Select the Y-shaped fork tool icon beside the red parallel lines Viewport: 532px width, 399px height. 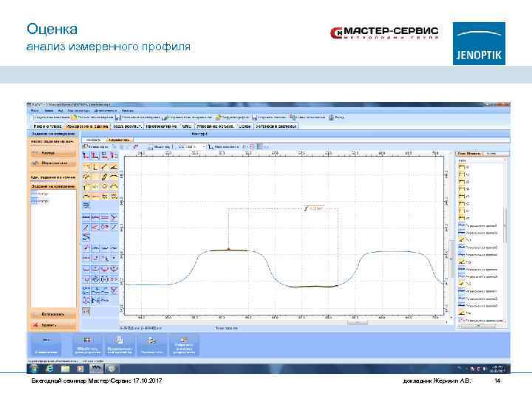(x=114, y=216)
